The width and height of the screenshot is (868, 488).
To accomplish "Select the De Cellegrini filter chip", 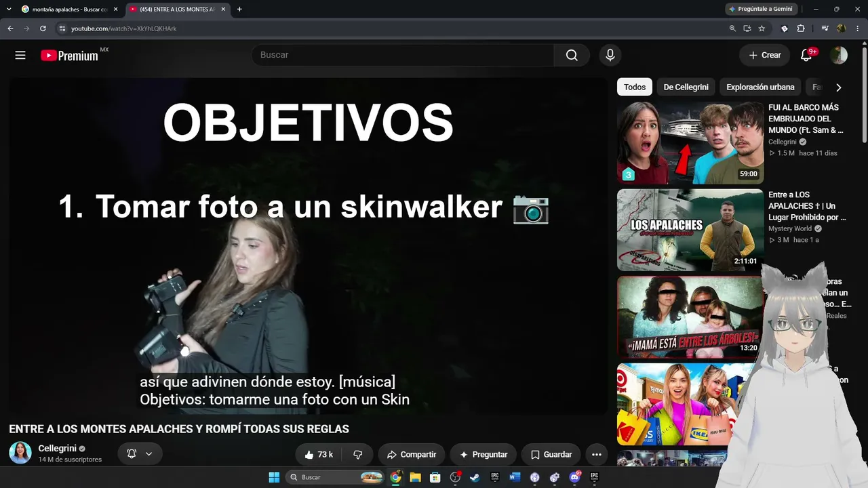I will pyautogui.click(x=686, y=87).
